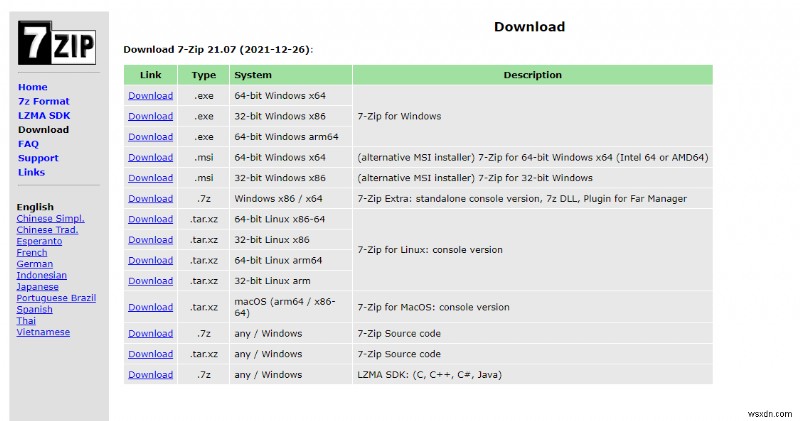Click the 7-Zip logo image
The width and height of the screenshot is (800, 421).
(57, 43)
